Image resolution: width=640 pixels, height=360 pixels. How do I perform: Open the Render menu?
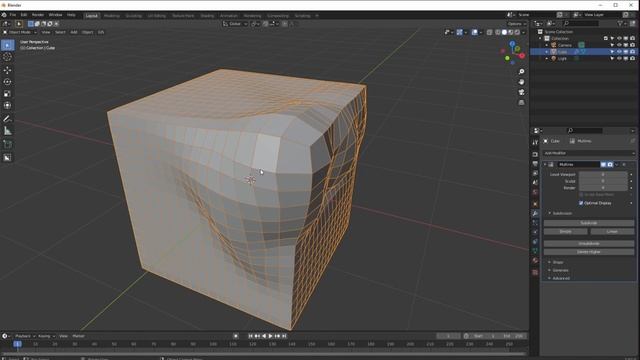(x=38, y=15)
